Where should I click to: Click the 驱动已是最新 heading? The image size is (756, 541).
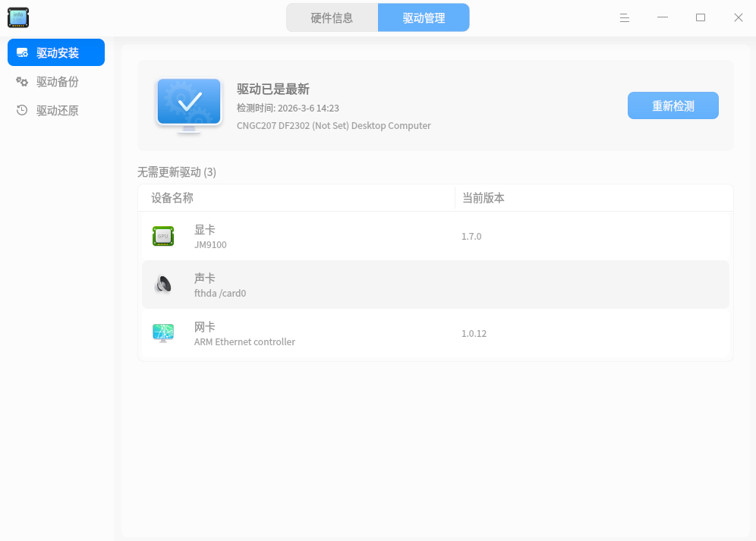273,90
